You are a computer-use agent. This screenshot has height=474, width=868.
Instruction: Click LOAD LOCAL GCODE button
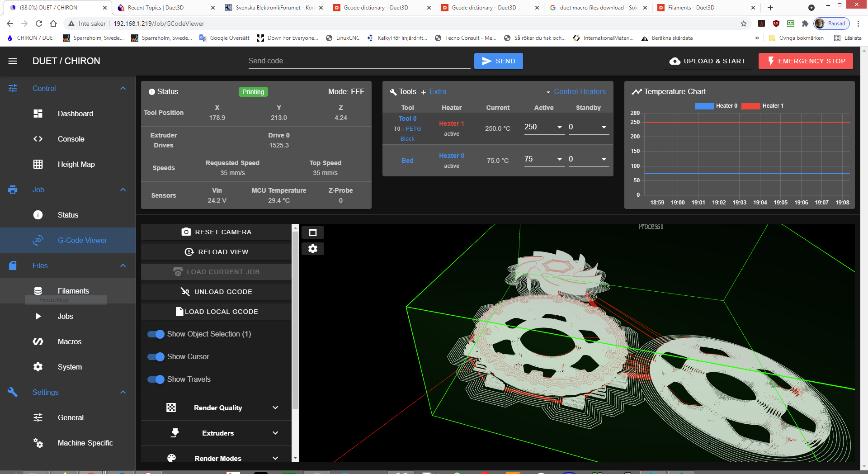pyautogui.click(x=216, y=312)
